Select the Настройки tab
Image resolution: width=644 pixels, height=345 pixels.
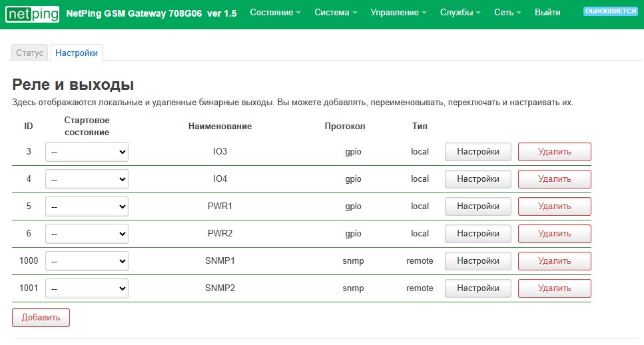click(x=77, y=53)
